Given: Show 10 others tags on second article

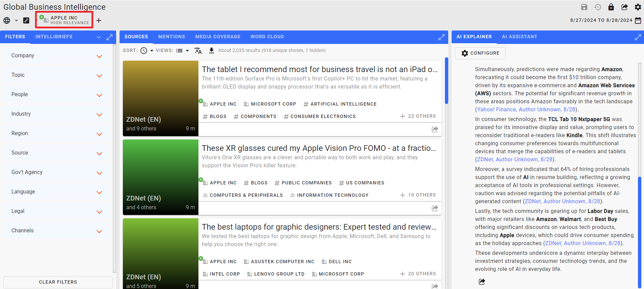Looking at the screenshot, I should (418, 195).
